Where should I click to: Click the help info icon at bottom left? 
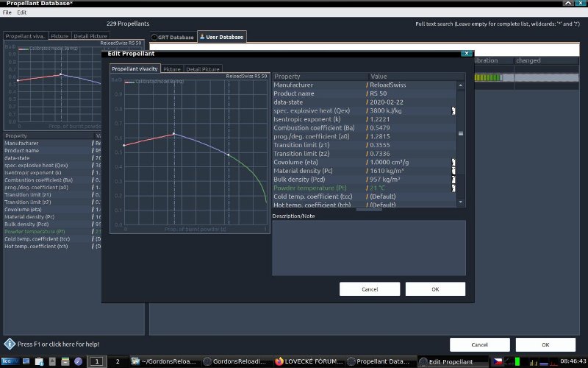[10, 344]
